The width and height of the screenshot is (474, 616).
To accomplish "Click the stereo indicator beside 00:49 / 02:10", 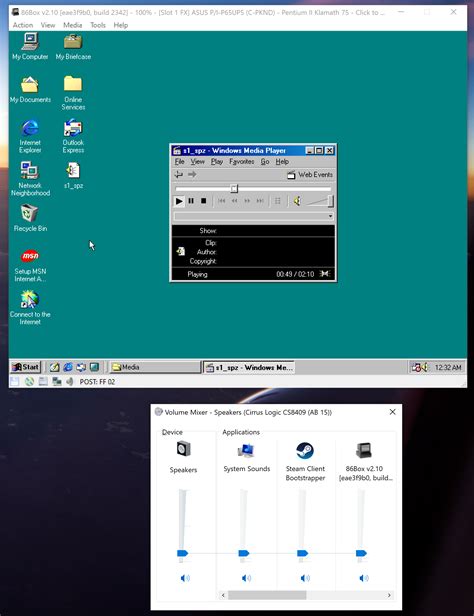I will [324, 273].
